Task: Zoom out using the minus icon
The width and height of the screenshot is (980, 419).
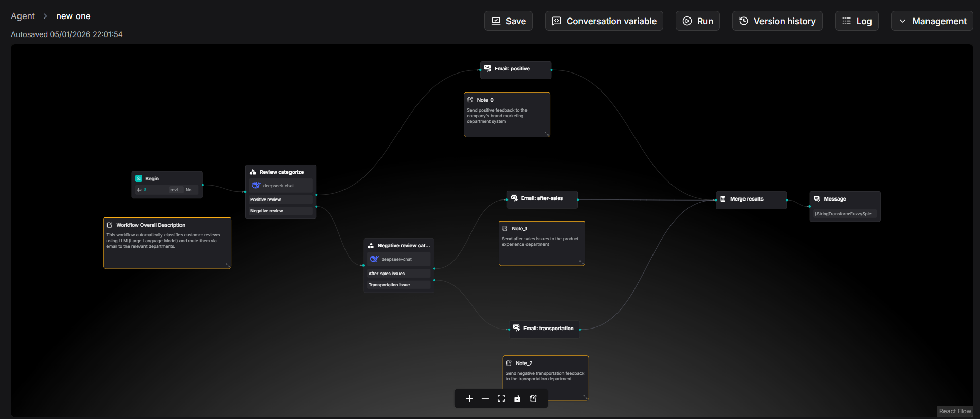Action: click(485, 398)
